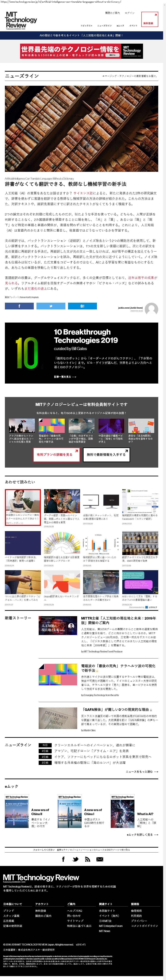The height and width of the screenshot is (980, 166).
Task: Open イケア、ソファーにもベッドにも news item
Action: 103,757
